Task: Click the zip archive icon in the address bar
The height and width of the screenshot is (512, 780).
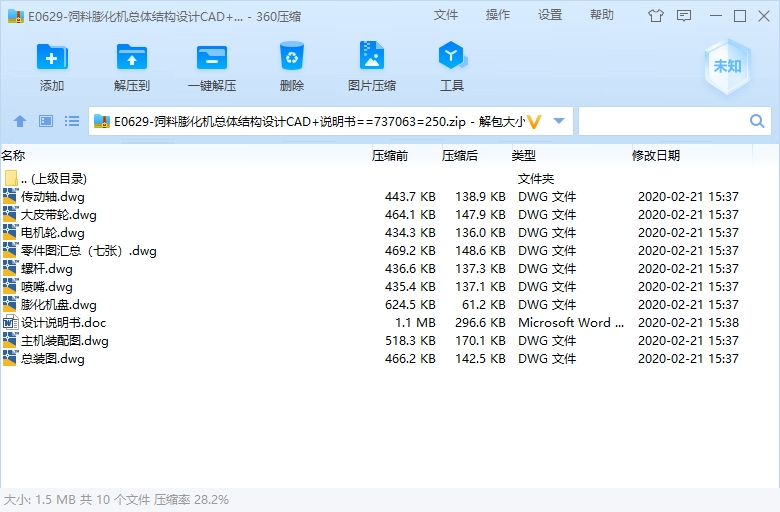Action: (102, 121)
